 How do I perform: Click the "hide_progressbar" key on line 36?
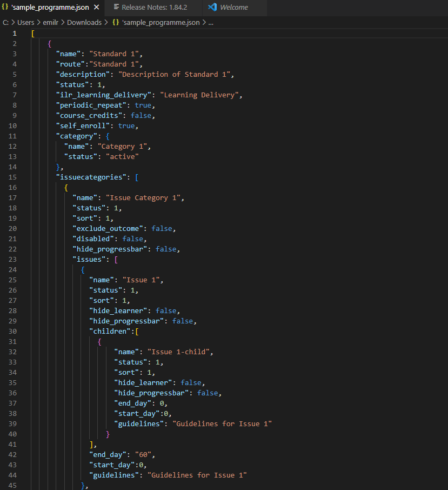[x=151, y=393]
